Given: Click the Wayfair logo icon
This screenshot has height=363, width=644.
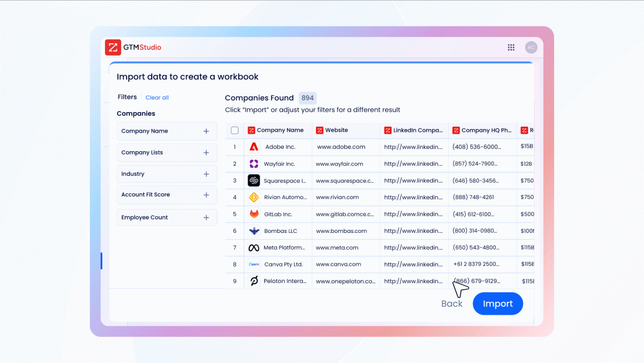Looking at the screenshot, I should (x=254, y=164).
